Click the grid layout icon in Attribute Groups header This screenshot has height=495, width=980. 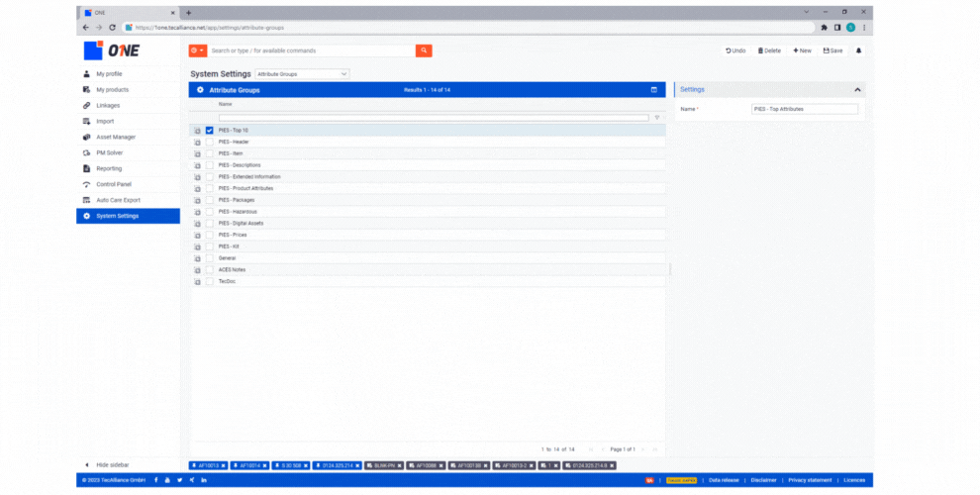[653, 90]
